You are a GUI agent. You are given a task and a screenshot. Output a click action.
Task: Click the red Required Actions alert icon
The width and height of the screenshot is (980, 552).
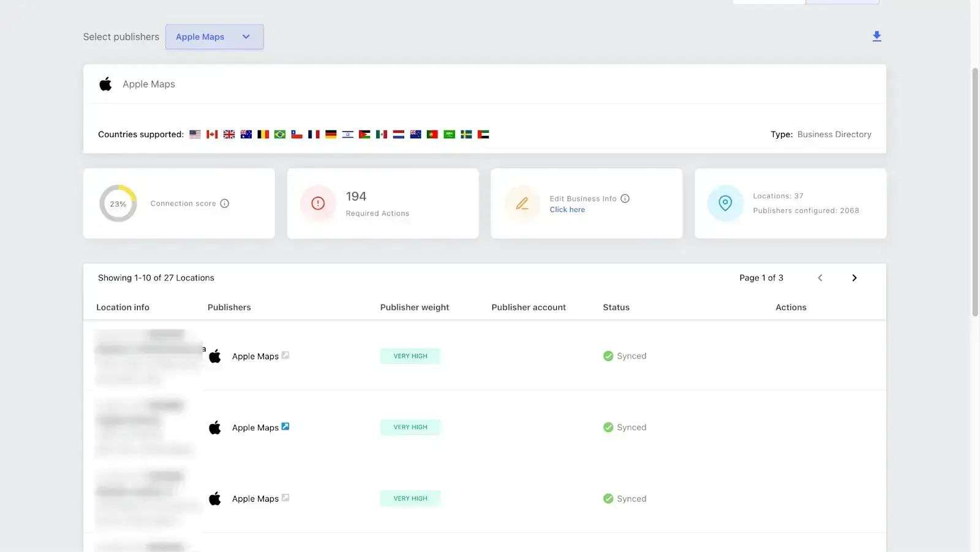coord(318,203)
